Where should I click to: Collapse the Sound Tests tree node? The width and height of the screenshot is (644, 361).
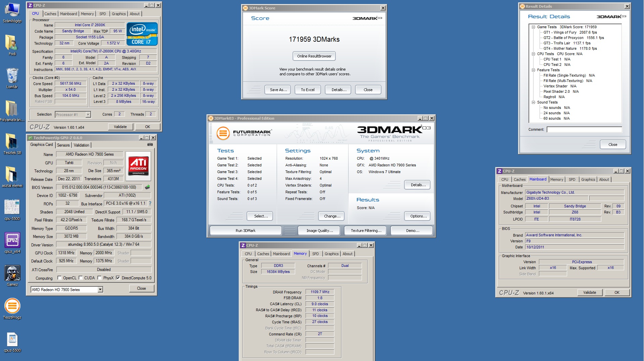pos(533,102)
